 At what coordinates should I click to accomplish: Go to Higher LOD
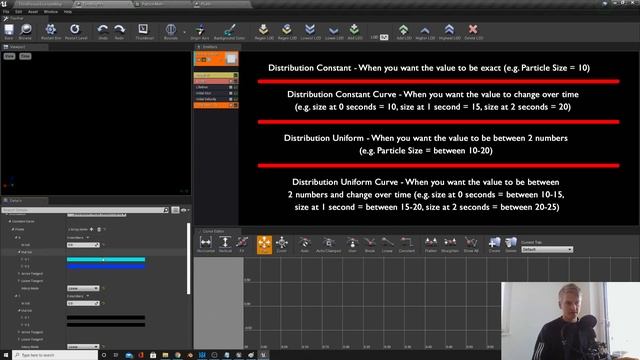(x=425, y=30)
